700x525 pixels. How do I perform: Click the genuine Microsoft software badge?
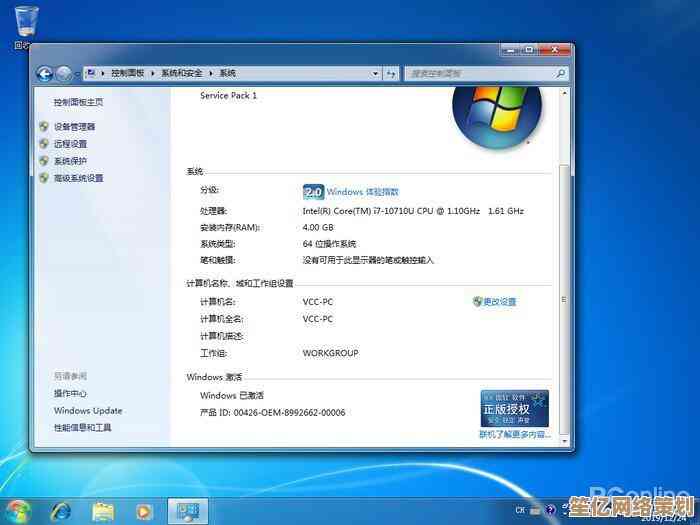[514, 409]
